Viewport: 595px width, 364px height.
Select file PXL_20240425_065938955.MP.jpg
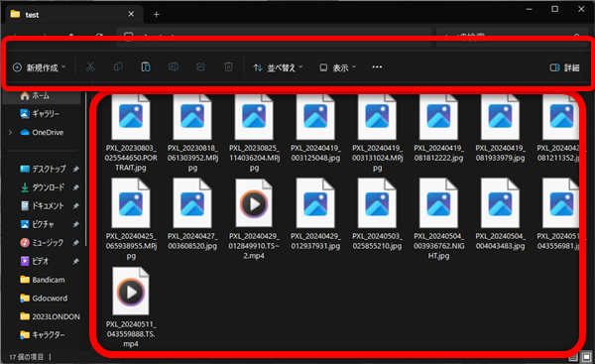[x=131, y=219]
